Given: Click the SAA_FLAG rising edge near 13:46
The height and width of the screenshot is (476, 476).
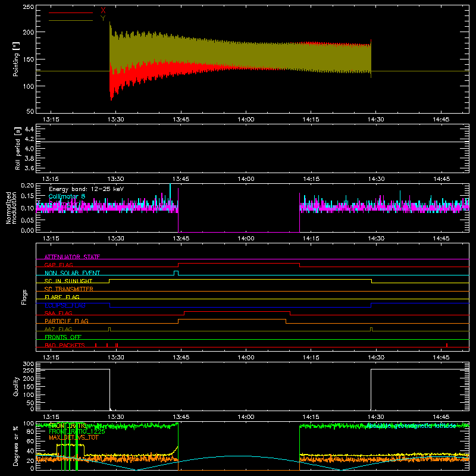Looking at the screenshot, I should (184, 314).
